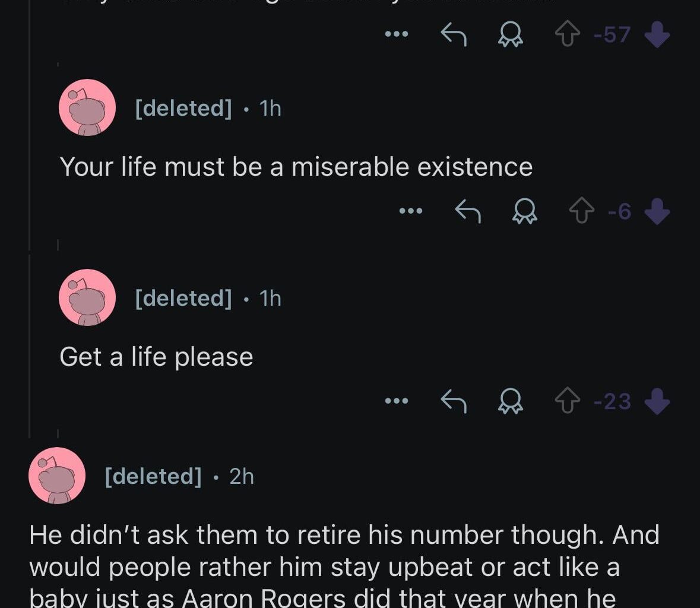
Task: Award the 'miserable existence' comment
Action: tap(524, 211)
